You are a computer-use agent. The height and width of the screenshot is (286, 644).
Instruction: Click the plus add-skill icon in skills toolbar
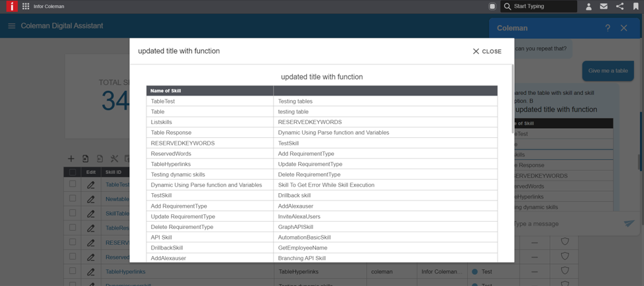71,159
